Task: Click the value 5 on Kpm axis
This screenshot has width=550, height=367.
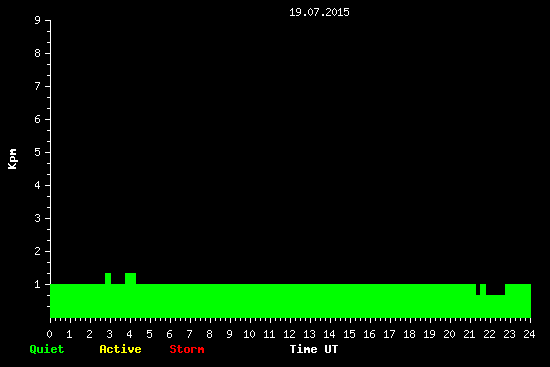Action: click(38, 152)
